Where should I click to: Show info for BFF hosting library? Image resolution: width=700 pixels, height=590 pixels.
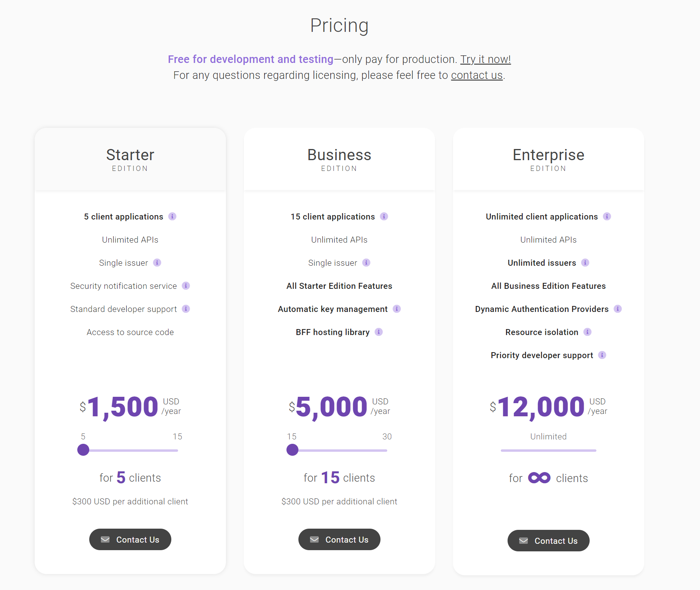pyautogui.click(x=378, y=332)
